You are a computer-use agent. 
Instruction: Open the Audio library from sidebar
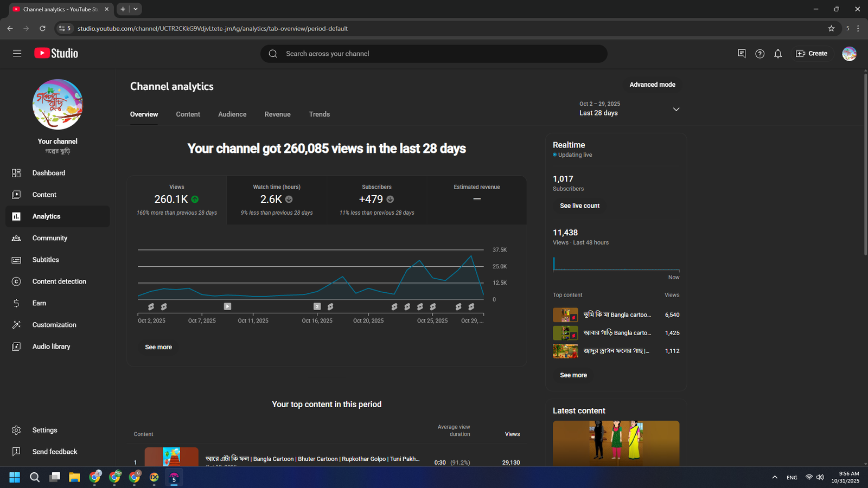pos(51,346)
